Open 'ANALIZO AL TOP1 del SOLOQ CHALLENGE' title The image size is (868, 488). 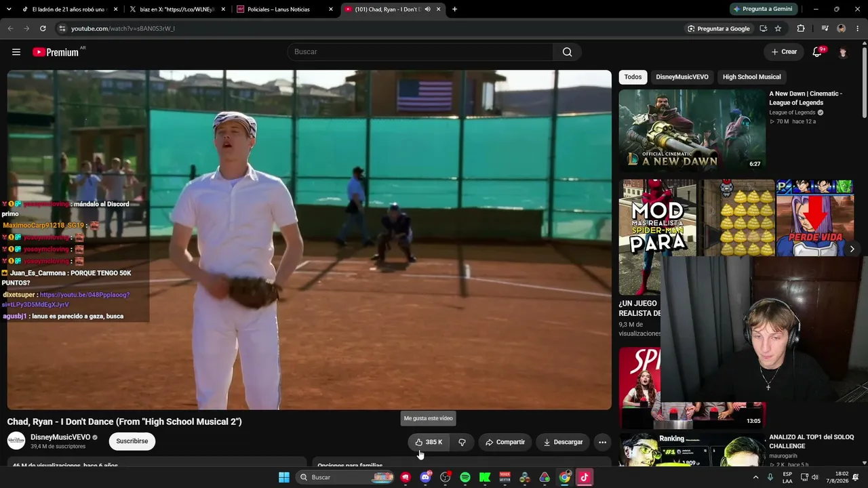[811, 442]
